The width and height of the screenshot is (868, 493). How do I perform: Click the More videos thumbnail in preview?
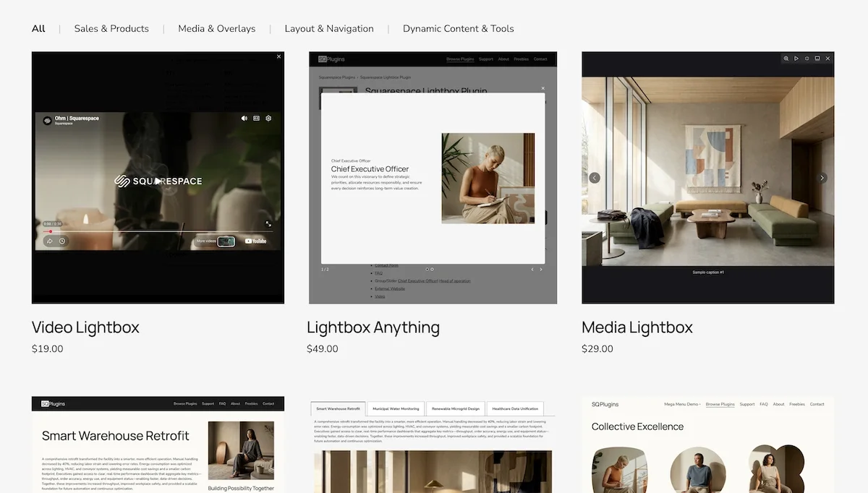(x=226, y=241)
